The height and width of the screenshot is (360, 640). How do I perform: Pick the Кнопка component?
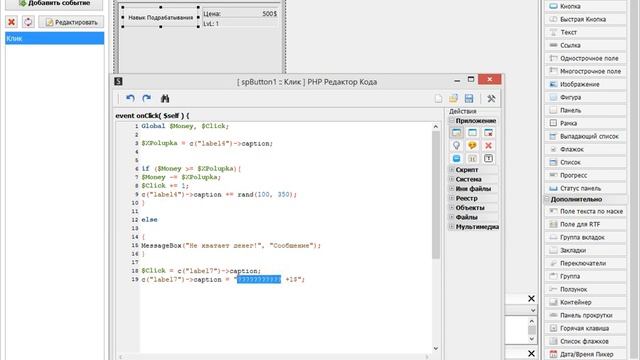[585, 6]
